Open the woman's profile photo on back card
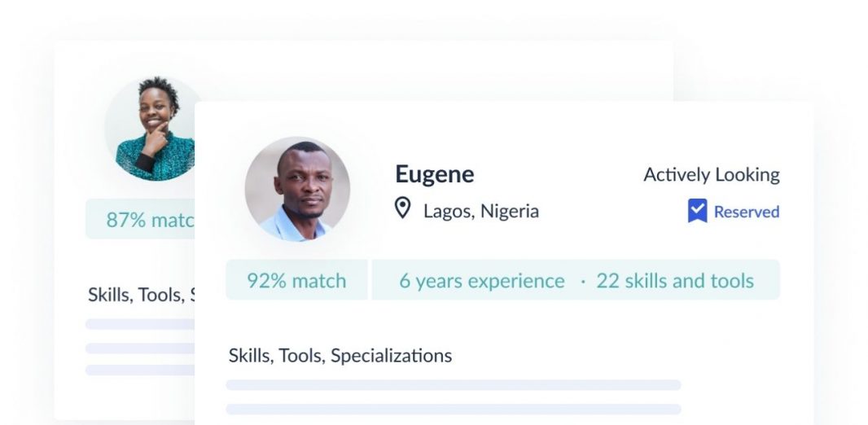Image resolution: width=868 pixels, height=425 pixels. point(150,129)
